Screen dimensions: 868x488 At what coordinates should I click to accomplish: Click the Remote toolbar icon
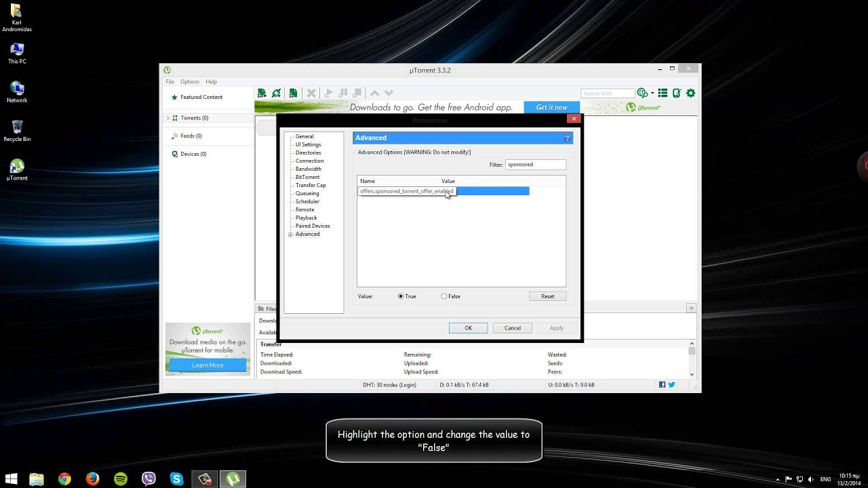(x=677, y=93)
